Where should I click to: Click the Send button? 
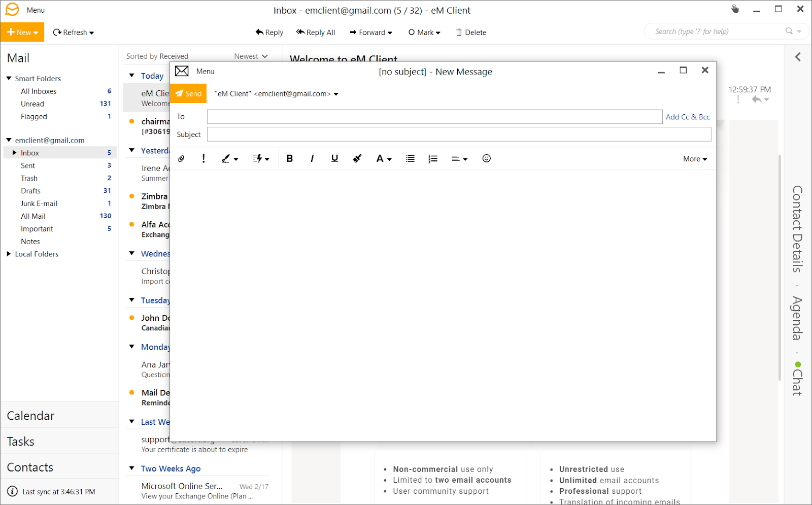(188, 93)
